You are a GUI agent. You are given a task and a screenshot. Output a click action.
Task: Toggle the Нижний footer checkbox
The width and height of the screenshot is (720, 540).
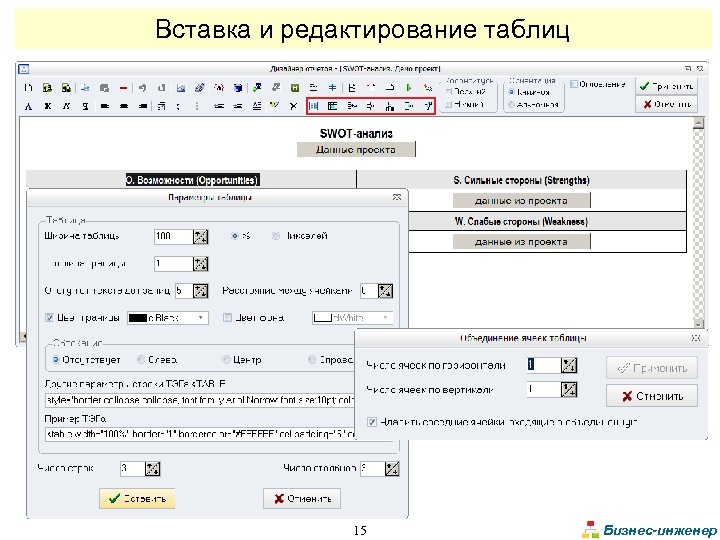(x=449, y=105)
